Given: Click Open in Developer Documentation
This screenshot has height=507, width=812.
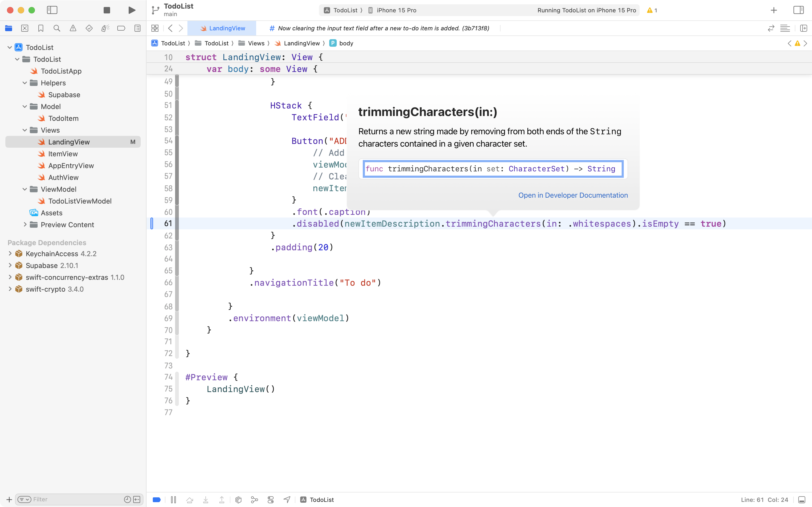Looking at the screenshot, I should (573, 195).
